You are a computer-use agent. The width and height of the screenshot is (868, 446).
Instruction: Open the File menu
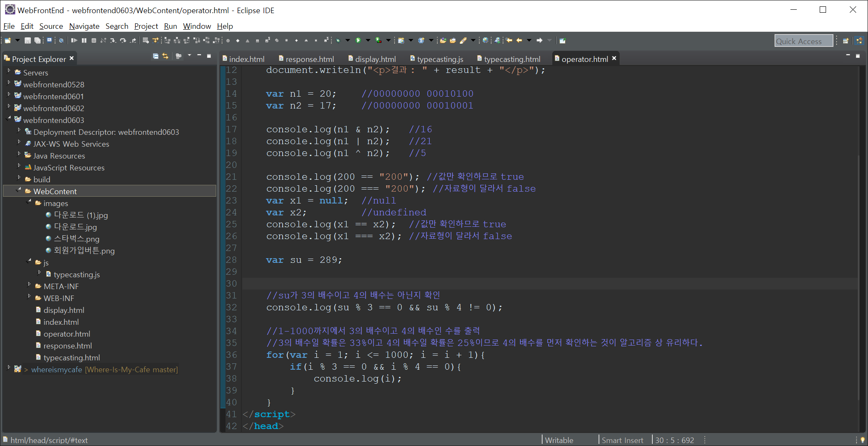9,26
